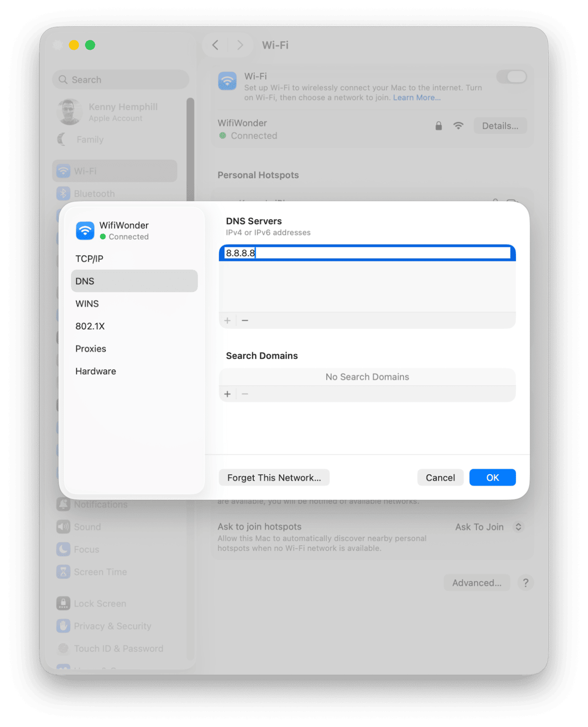Click the minus button under Search Domains

coord(245,394)
